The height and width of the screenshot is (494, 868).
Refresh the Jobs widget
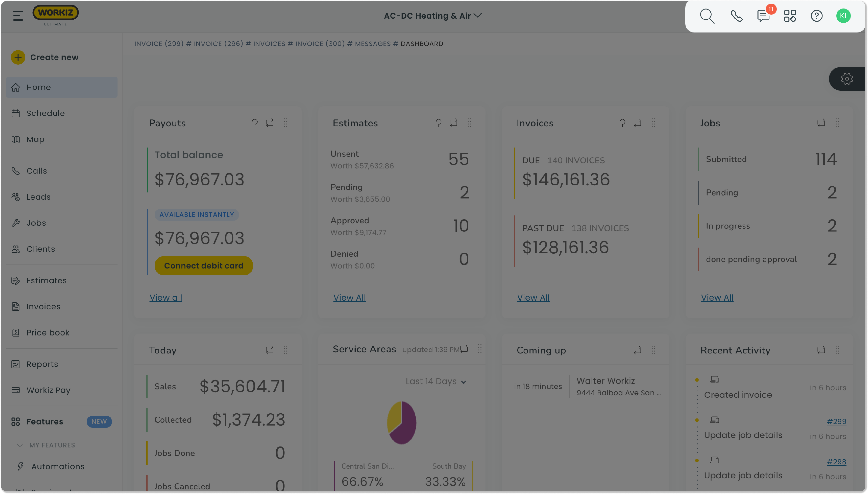point(822,123)
